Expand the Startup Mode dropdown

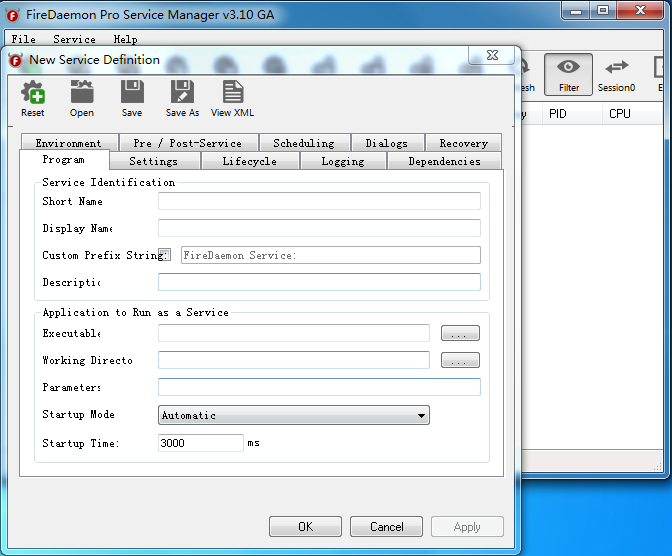click(294, 415)
